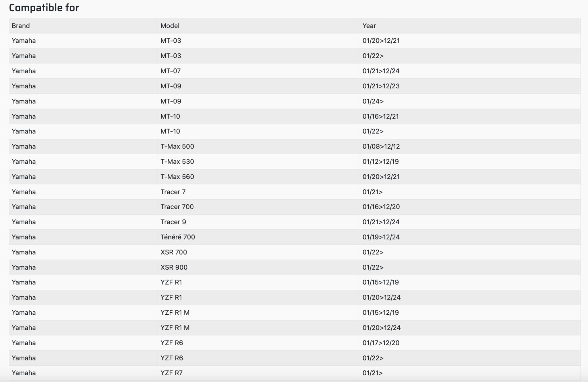Select the 01/17>12/20 year cell
The image size is (588, 382).
381,343
